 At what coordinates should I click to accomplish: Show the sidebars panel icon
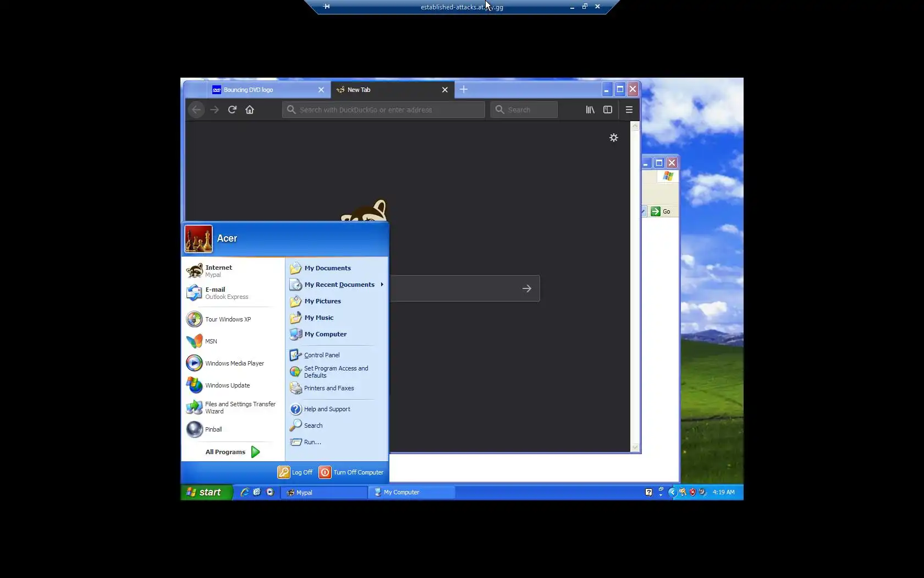click(x=608, y=110)
